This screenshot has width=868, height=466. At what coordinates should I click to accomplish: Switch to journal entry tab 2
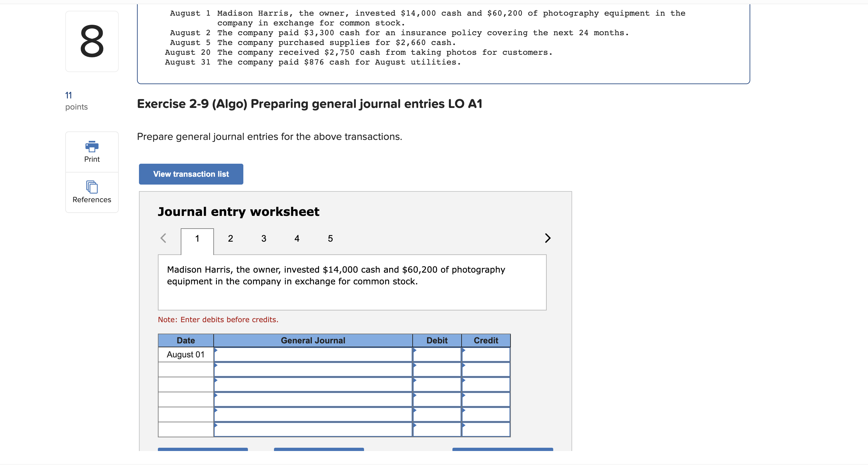230,239
